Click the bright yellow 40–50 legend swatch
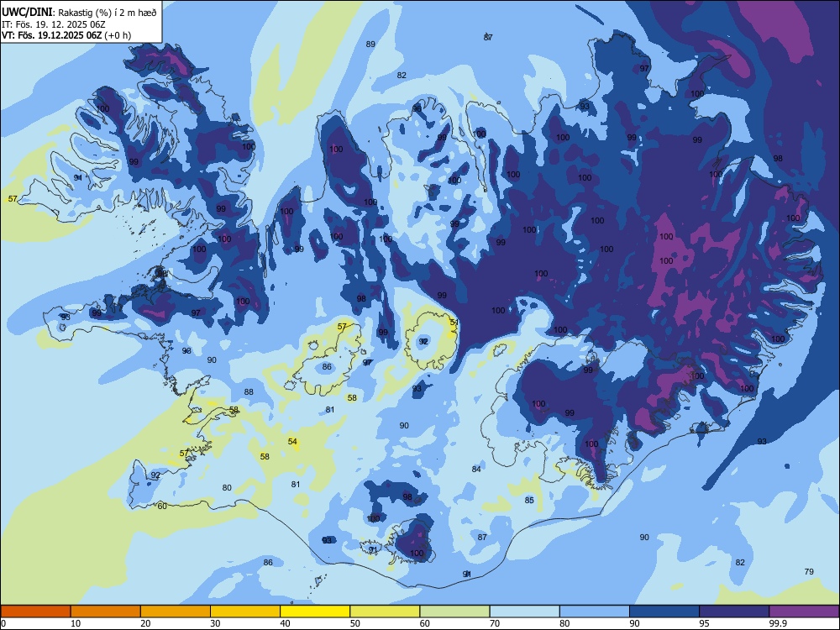Image resolution: width=840 pixels, height=630 pixels. (x=315, y=612)
